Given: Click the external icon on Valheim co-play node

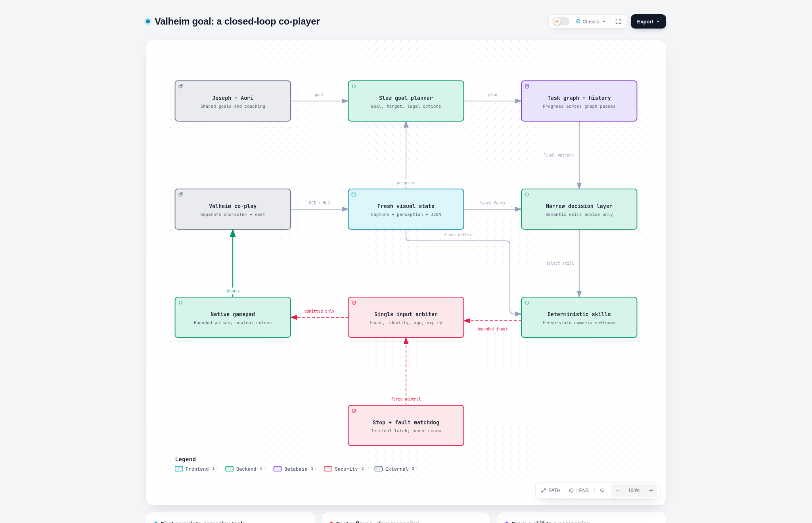Looking at the screenshot, I should [x=181, y=195].
